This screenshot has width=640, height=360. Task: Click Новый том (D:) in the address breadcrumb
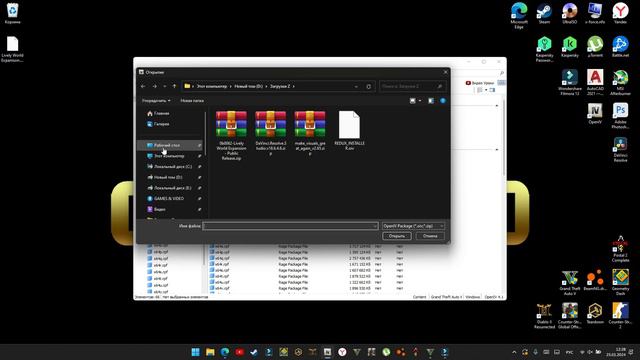(x=248, y=87)
